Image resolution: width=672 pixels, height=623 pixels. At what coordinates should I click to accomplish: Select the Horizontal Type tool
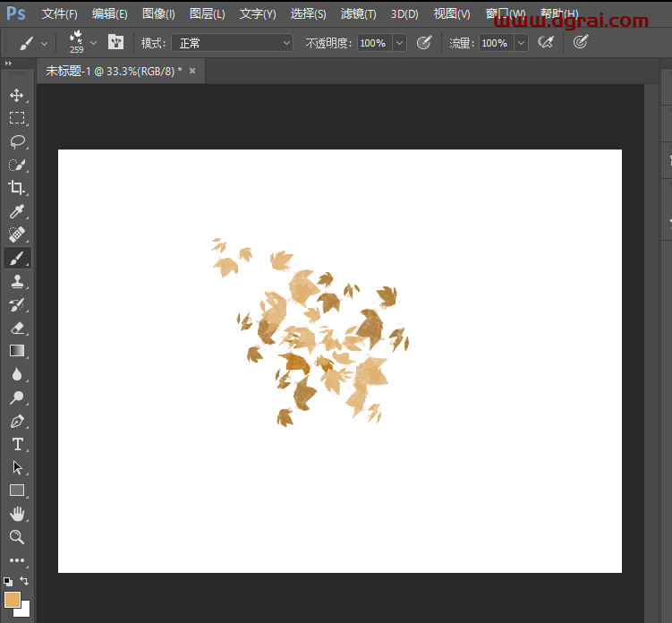(x=17, y=444)
